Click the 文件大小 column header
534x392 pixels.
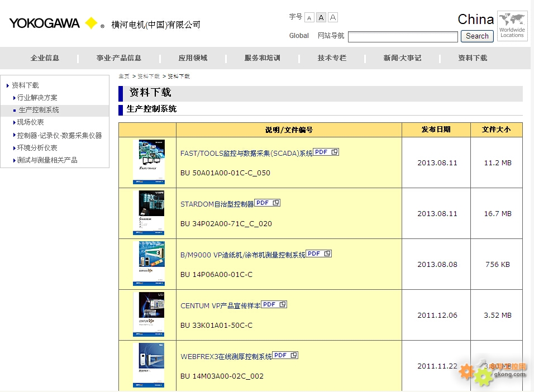click(x=496, y=130)
